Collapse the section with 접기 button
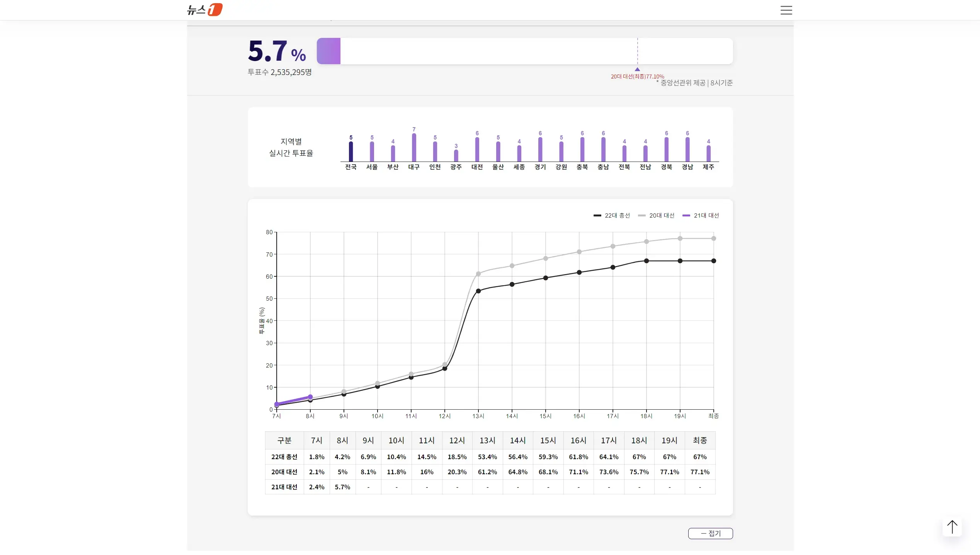980x555 pixels. pos(710,533)
